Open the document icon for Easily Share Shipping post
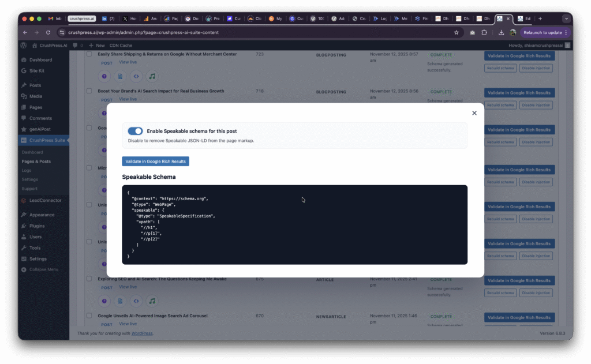Image resolution: width=591 pixels, height=364 pixels. point(120,77)
